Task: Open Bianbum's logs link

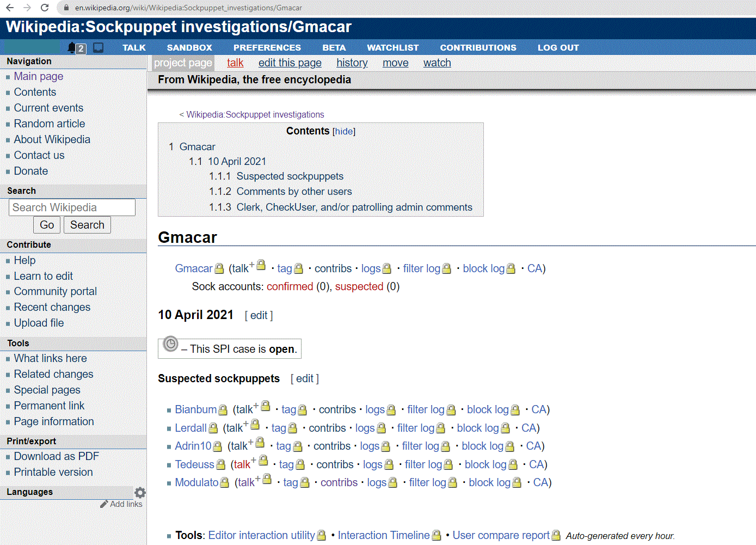Action: point(375,409)
